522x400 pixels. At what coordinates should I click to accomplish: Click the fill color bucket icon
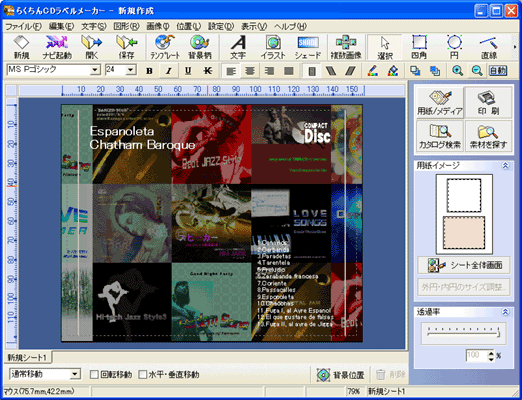393,71
